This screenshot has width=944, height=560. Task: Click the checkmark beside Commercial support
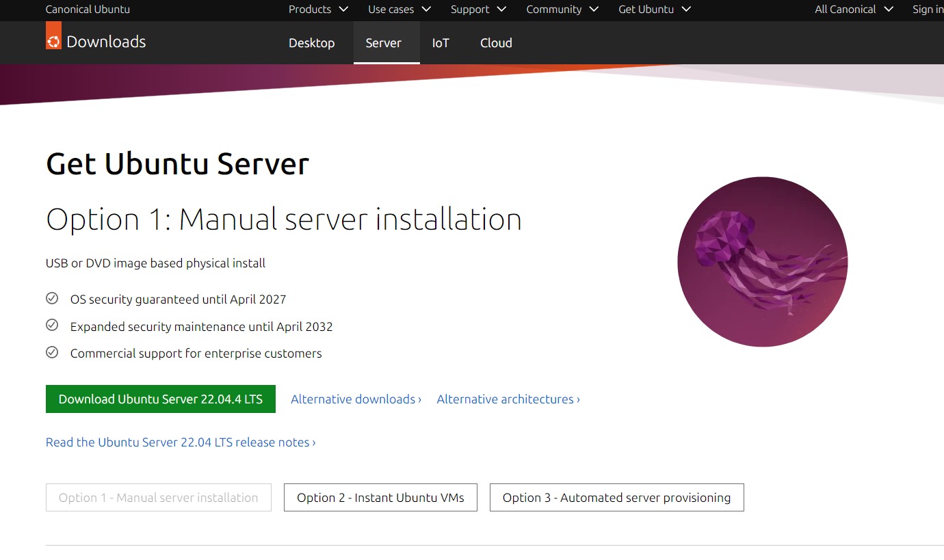tap(52, 352)
